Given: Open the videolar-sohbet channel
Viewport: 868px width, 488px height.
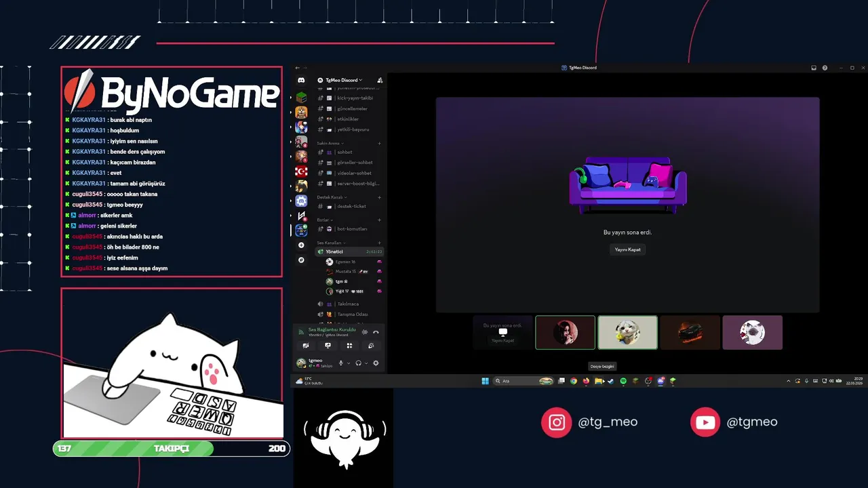Looking at the screenshot, I should coord(350,173).
